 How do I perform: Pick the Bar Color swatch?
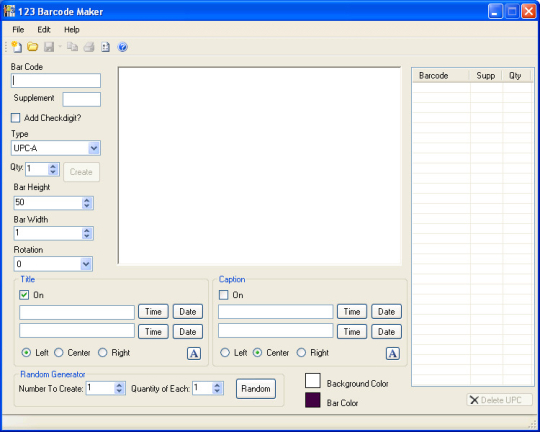313,400
